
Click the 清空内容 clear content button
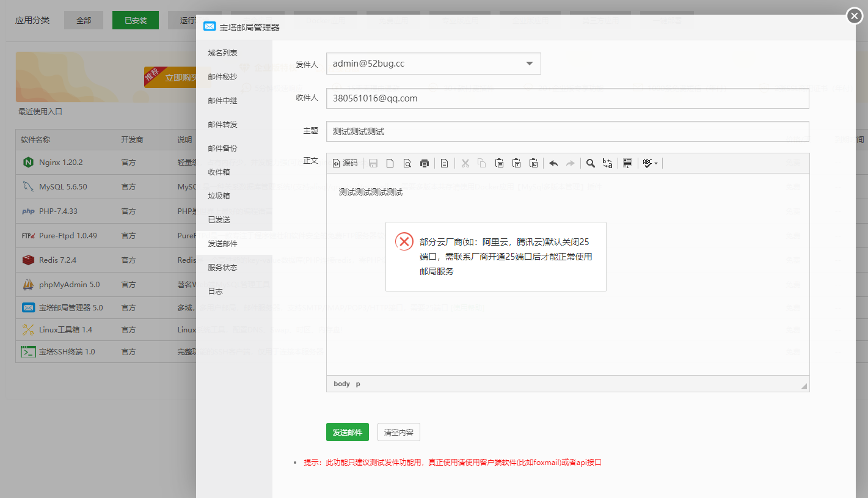pos(399,432)
